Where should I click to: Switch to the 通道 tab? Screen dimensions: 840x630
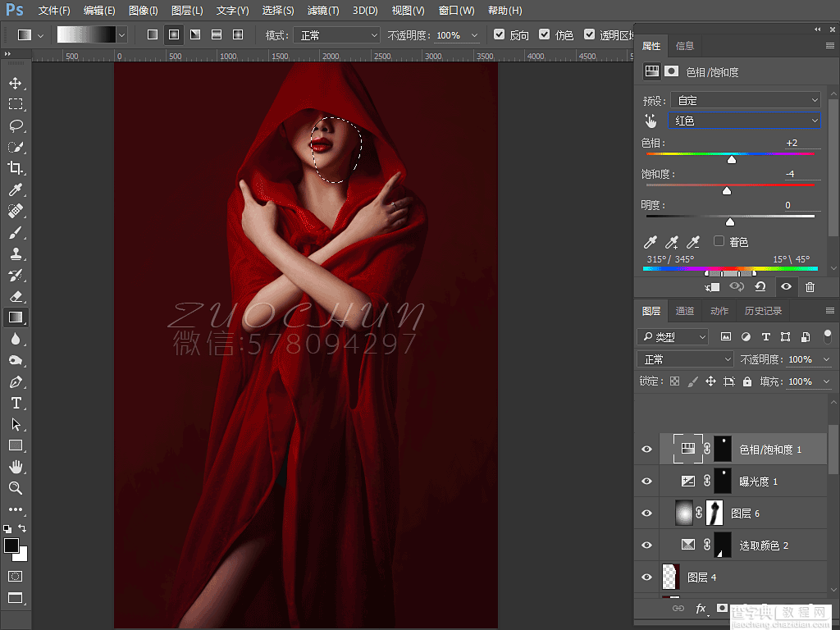[x=685, y=311]
